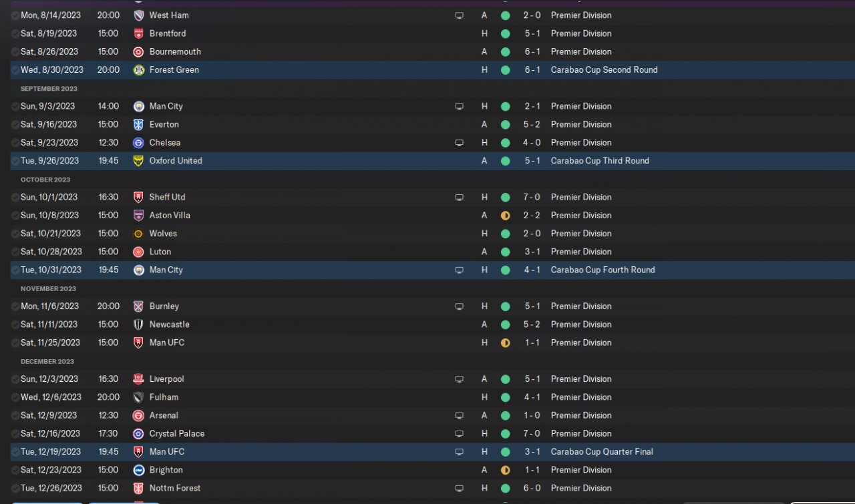This screenshot has height=504, width=855.
Task: Click the draw indicator for Aston Villa match
Action: coord(505,216)
